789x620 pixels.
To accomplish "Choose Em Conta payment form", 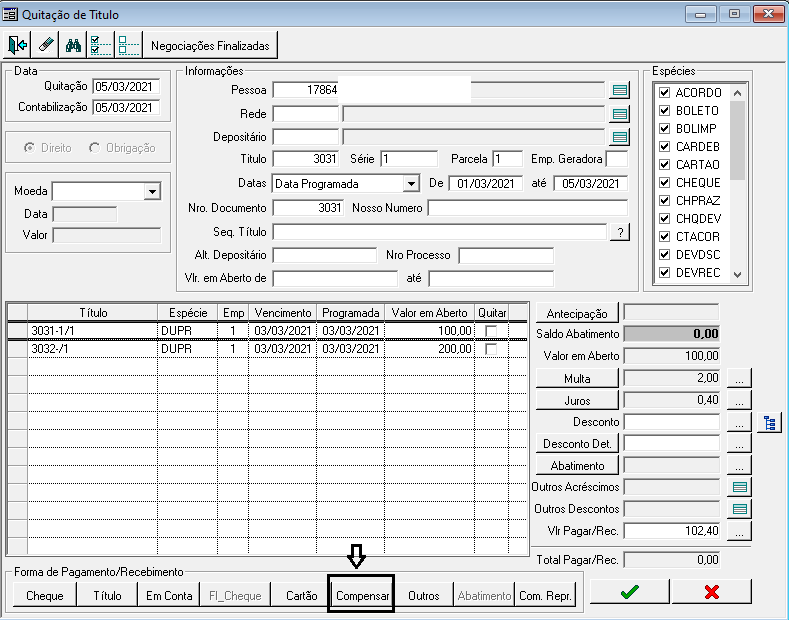I will (169, 595).
